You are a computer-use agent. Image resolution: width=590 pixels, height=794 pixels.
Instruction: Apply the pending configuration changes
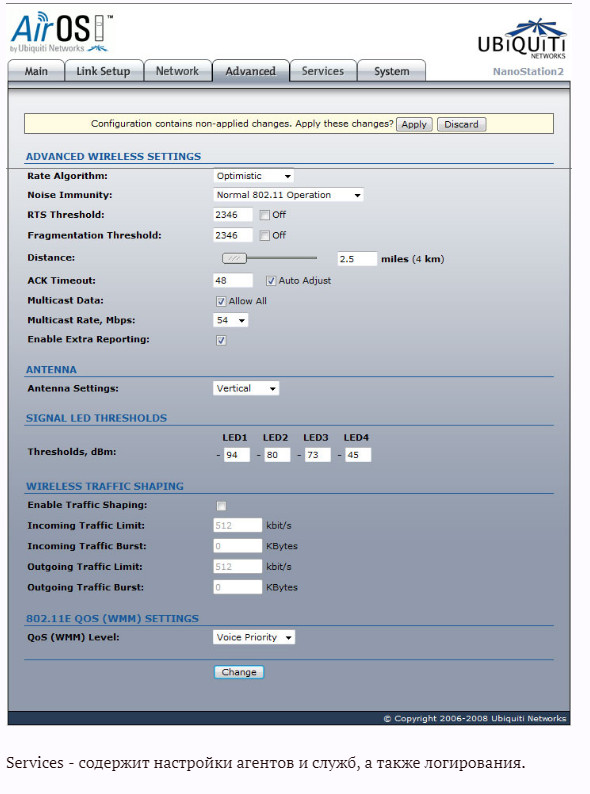click(414, 125)
